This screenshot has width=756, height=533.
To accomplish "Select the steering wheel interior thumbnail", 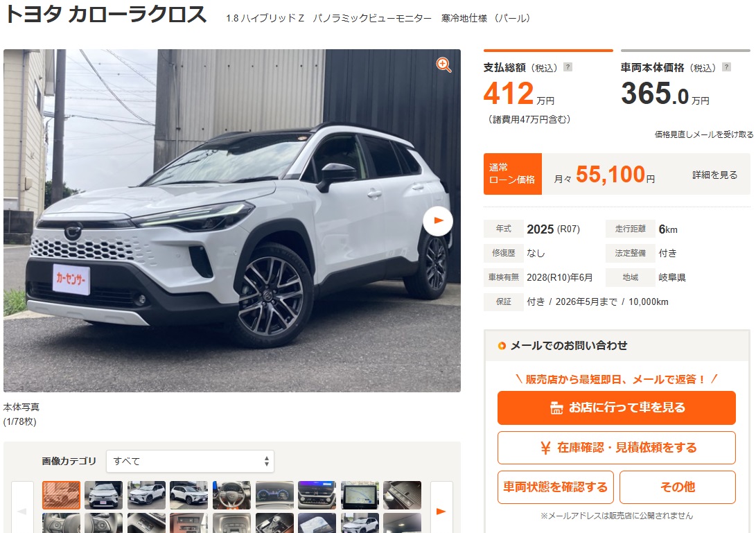I will 231,495.
